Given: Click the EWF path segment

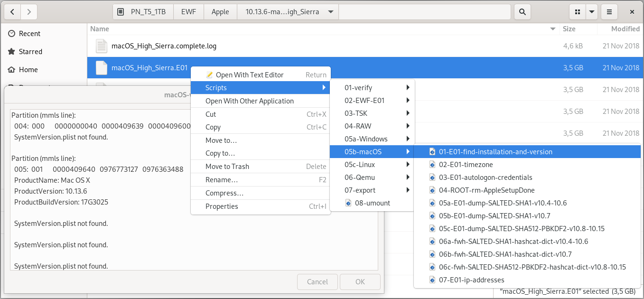Looking at the screenshot, I should [188, 12].
